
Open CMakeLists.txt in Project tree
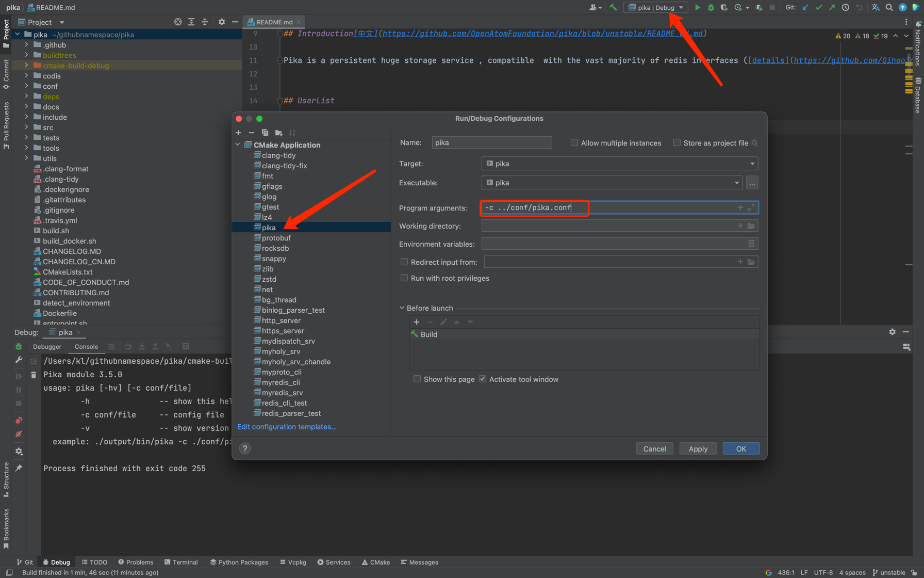(68, 272)
